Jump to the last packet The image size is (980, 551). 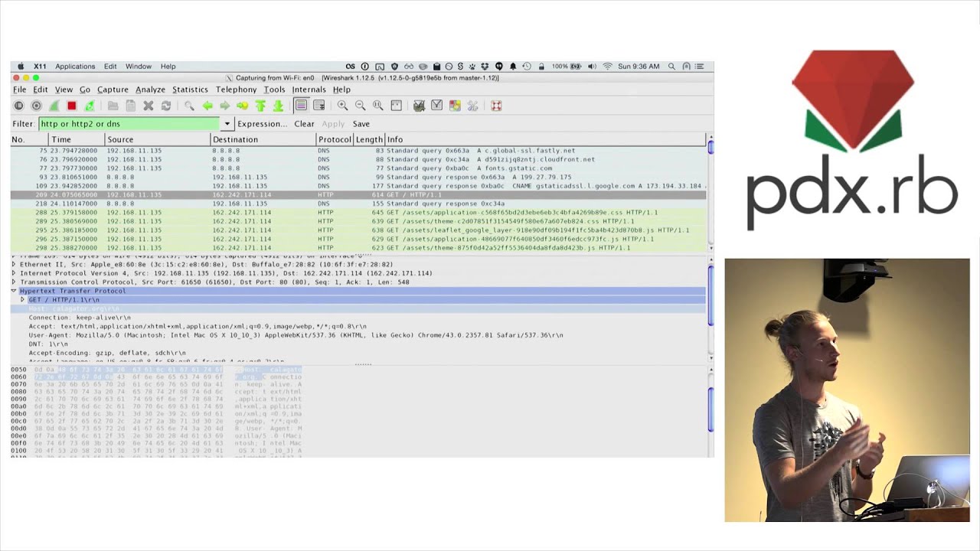pos(278,106)
